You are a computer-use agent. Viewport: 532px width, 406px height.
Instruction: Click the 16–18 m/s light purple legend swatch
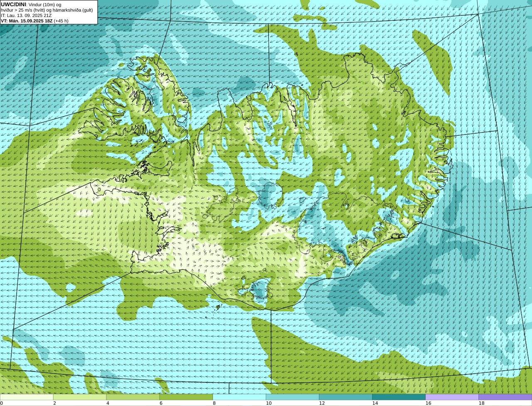(452, 397)
